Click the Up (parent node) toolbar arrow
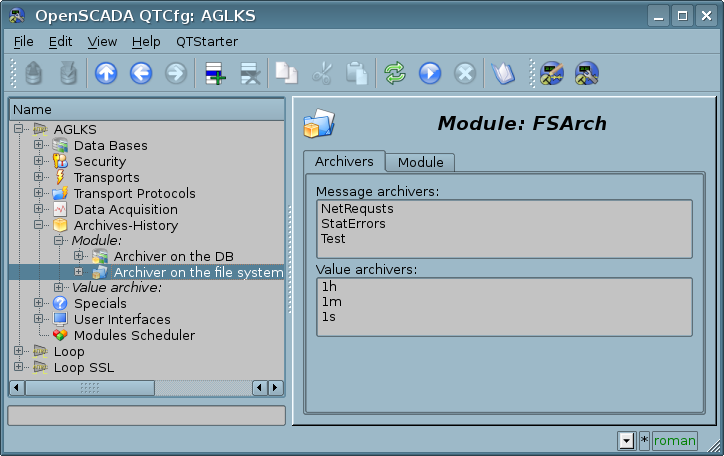The width and height of the screenshot is (724, 456). [x=105, y=73]
